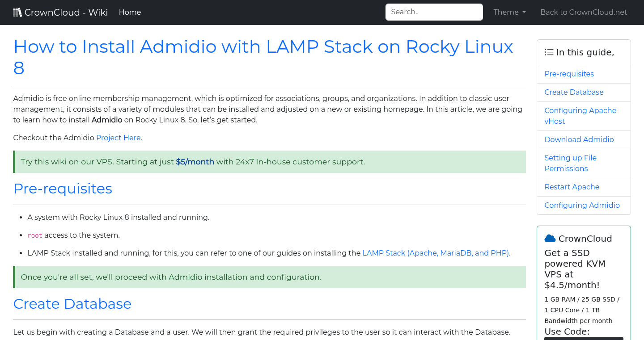644x340 pixels.
Task: Click the Pre-requisites page heading
Action: [x=63, y=189]
